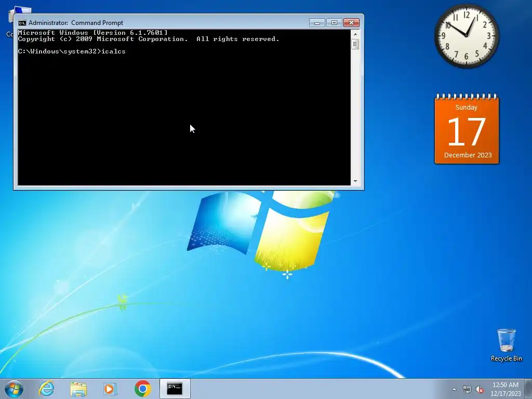Show hidden tray icons arrow
532x399 pixels.
pyautogui.click(x=454, y=389)
